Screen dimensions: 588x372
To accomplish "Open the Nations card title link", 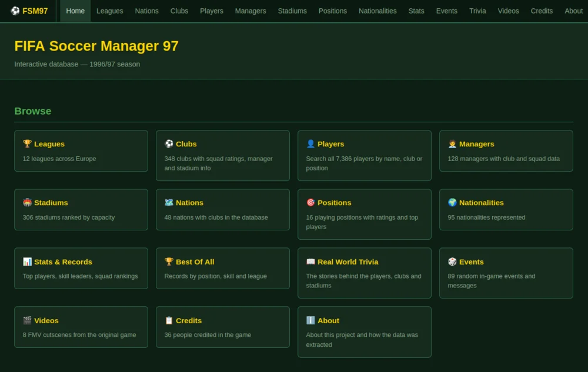I will pyautogui.click(x=189, y=203).
